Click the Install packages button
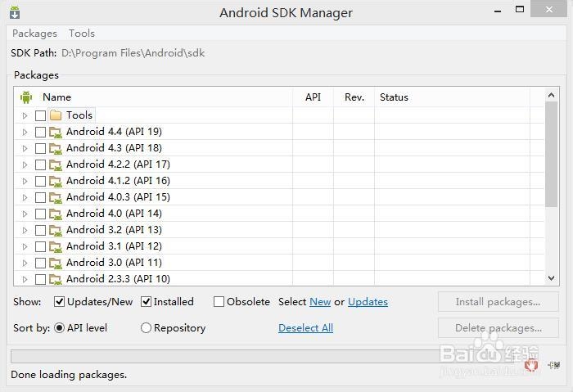The height and width of the screenshot is (392, 573). click(x=498, y=302)
